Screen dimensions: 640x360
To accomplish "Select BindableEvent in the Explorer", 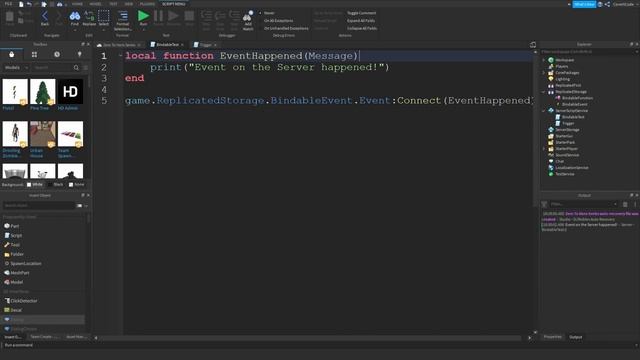I will pyautogui.click(x=575, y=104).
